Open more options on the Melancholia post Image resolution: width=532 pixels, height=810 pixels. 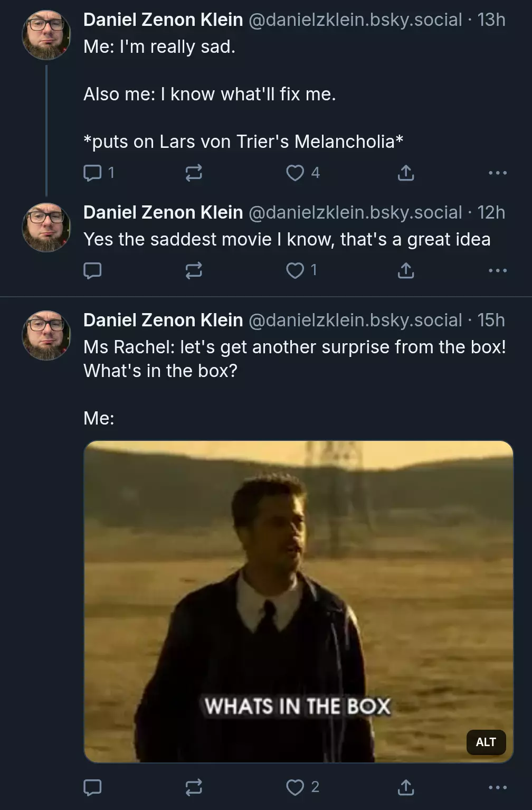click(498, 173)
